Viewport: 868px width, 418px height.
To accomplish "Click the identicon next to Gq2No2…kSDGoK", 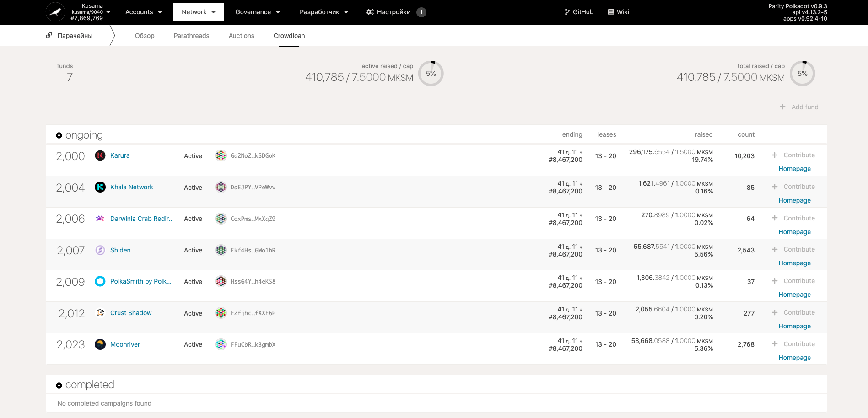I will pyautogui.click(x=221, y=155).
